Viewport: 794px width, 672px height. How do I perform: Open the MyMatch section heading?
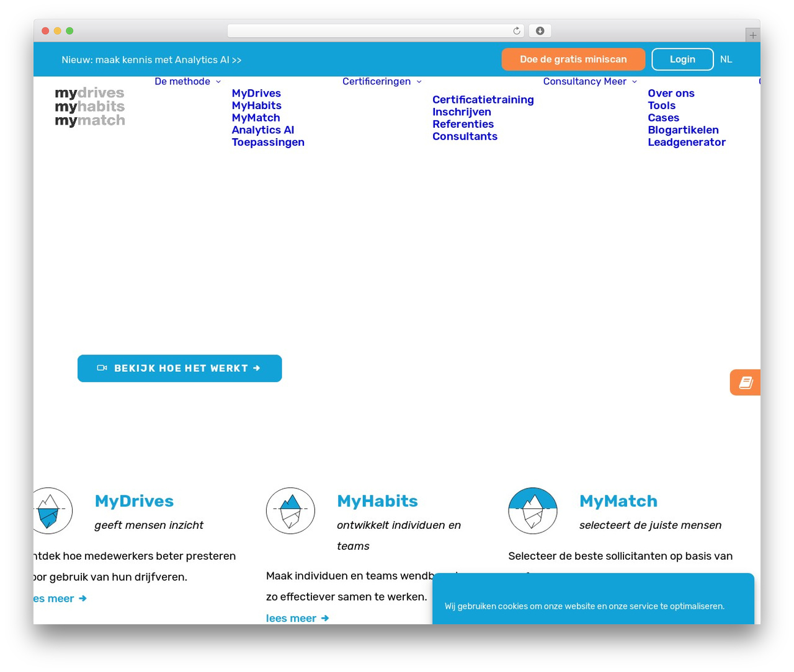[618, 501]
